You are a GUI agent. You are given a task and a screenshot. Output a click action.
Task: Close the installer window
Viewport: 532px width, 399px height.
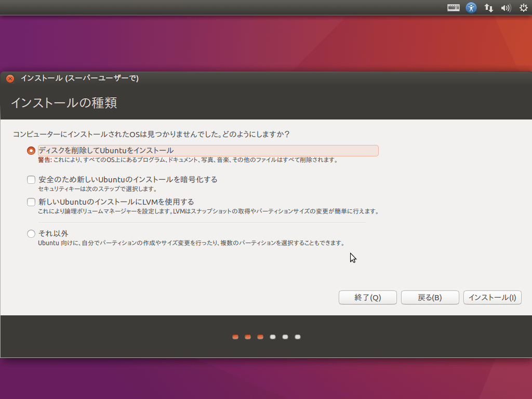[9, 78]
